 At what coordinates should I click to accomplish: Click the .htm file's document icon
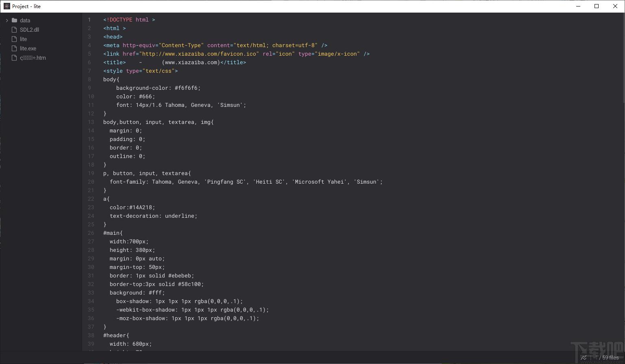click(15, 58)
